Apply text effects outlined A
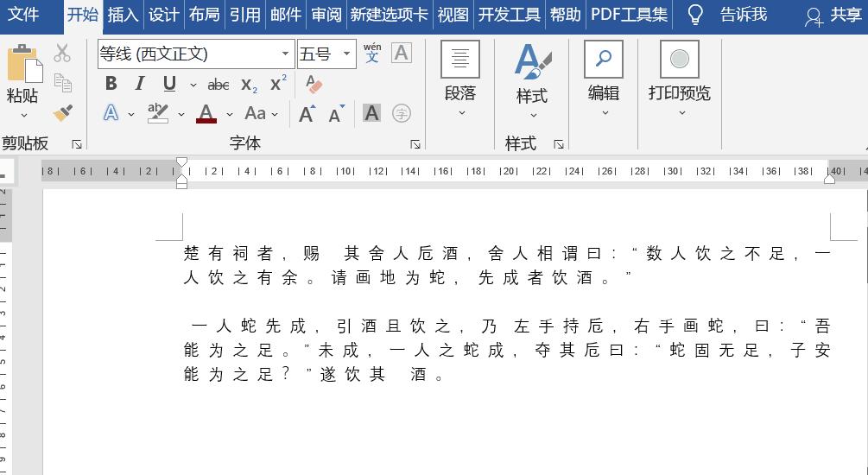 click(x=111, y=113)
